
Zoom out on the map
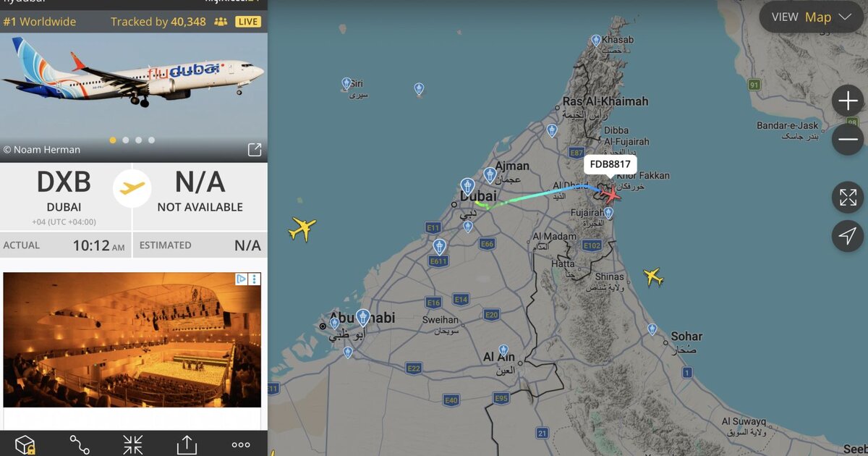point(848,139)
